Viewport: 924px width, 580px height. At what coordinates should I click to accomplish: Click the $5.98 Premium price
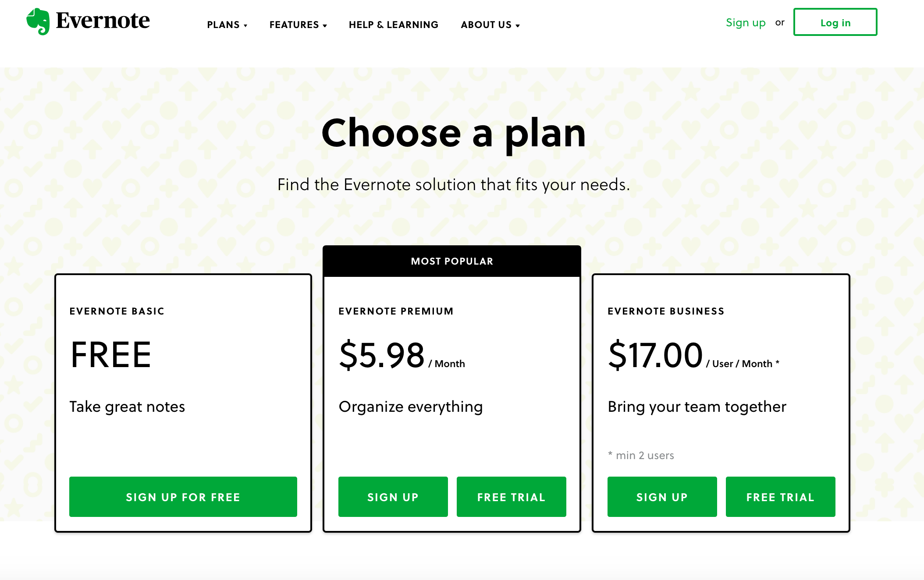point(382,355)
